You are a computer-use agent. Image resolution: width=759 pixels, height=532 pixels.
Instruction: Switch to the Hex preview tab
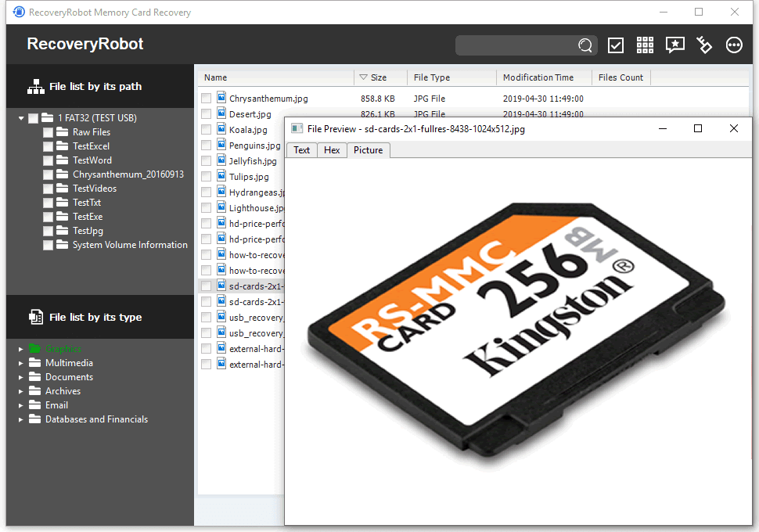[332, 150]
